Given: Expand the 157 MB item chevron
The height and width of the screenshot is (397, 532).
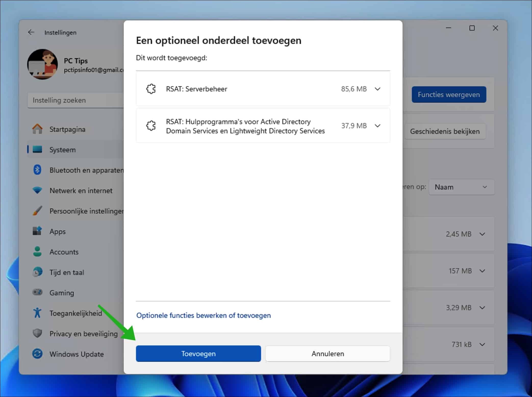Looking at the screenshot, I should tap(482, 271).
